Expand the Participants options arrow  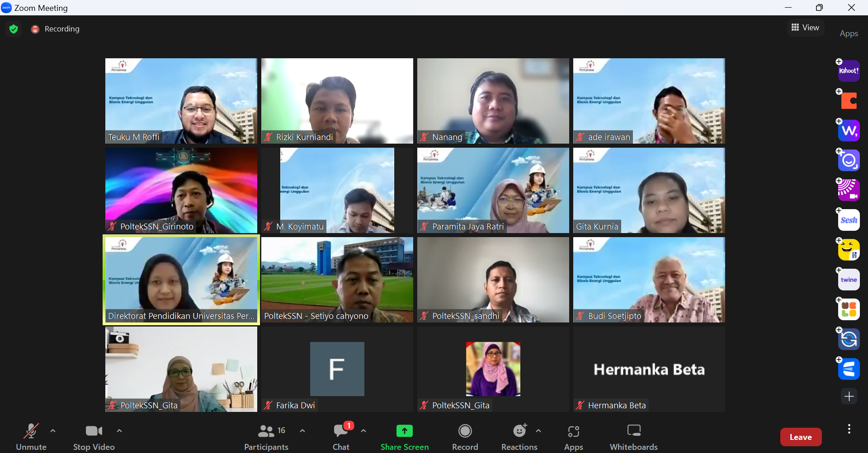pos(302,431)
